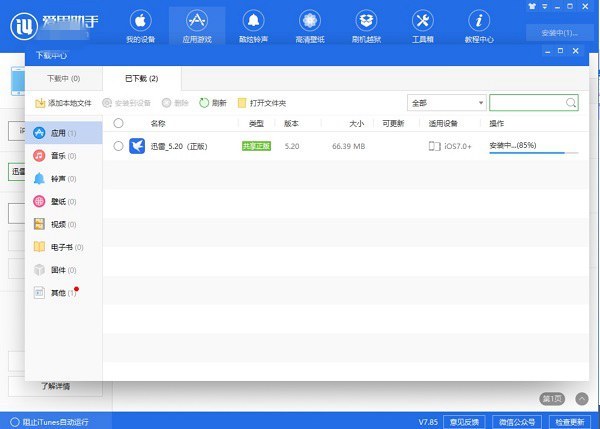
Task: Sort by 名称 column header
Action: 158,123
